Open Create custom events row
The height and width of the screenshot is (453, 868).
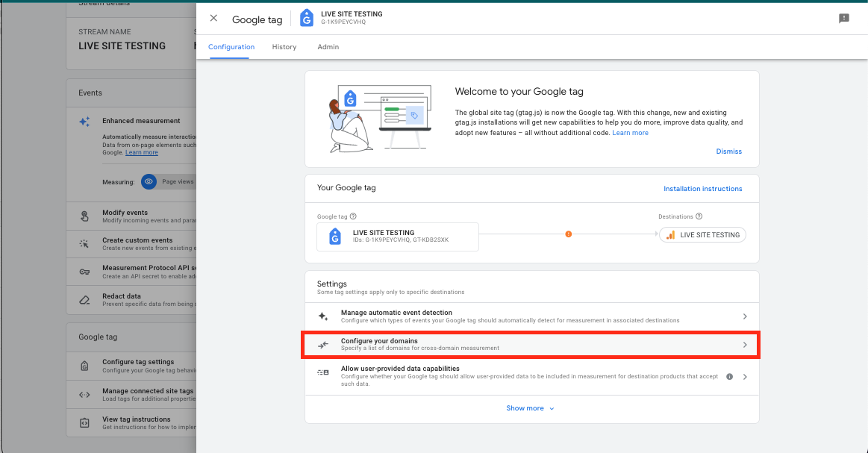tap(131, 244)
